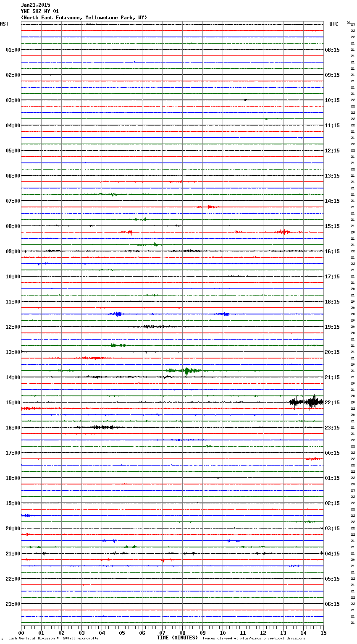Select the 07:00 MST time label
Viewport: 357px width, 644px height.
coord(13,201)
